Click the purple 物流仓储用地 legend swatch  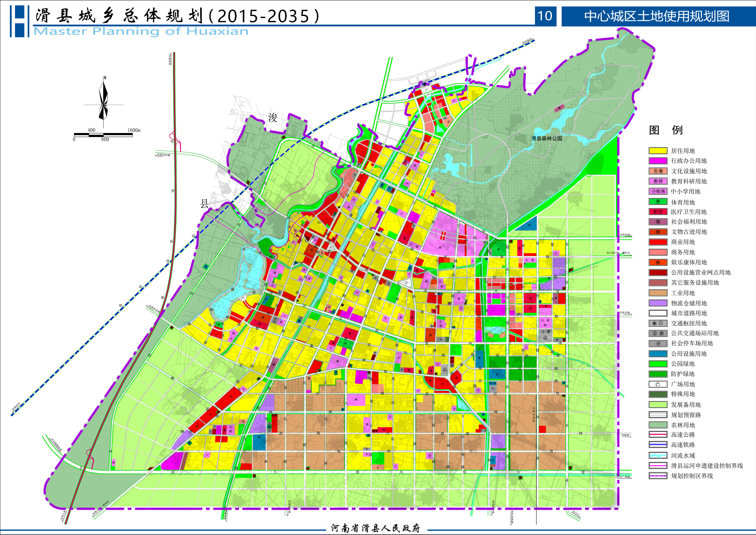click(658, 303)
